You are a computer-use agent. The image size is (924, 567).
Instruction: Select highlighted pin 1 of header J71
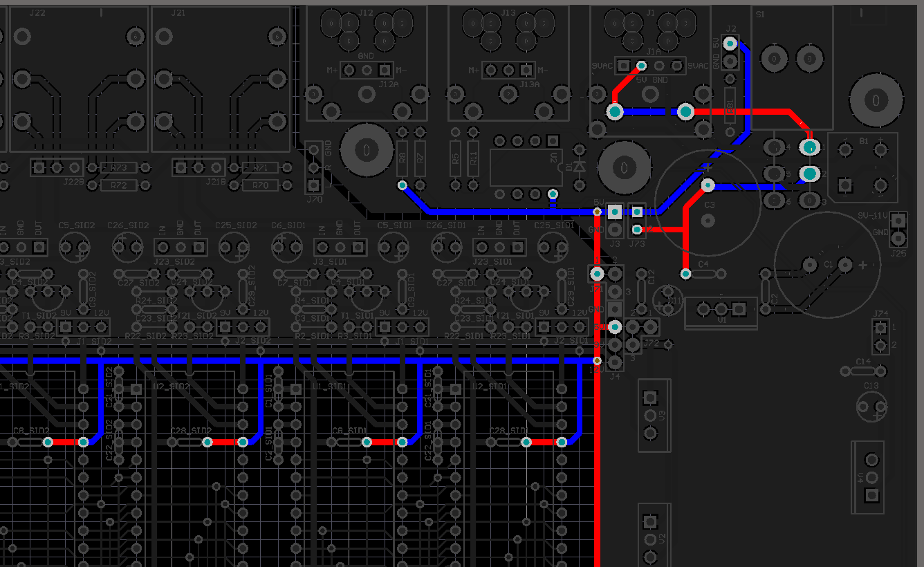click(x=597, y=274)
